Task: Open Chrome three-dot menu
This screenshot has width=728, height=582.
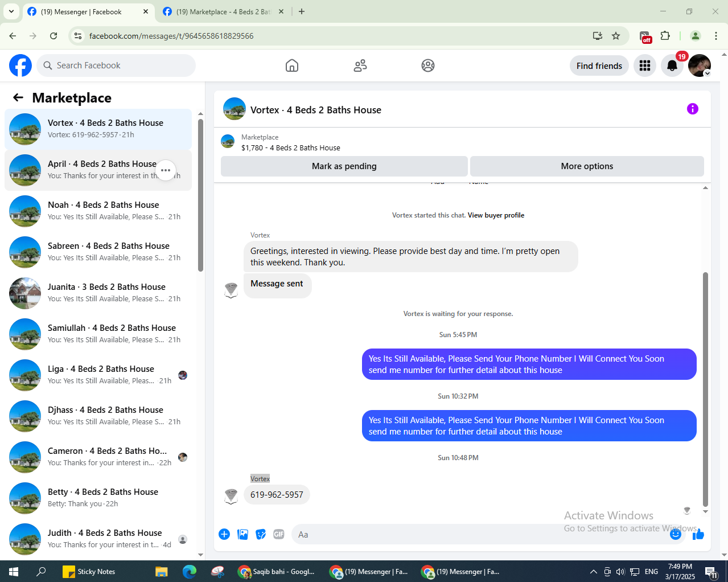Action: coord(716,36)
